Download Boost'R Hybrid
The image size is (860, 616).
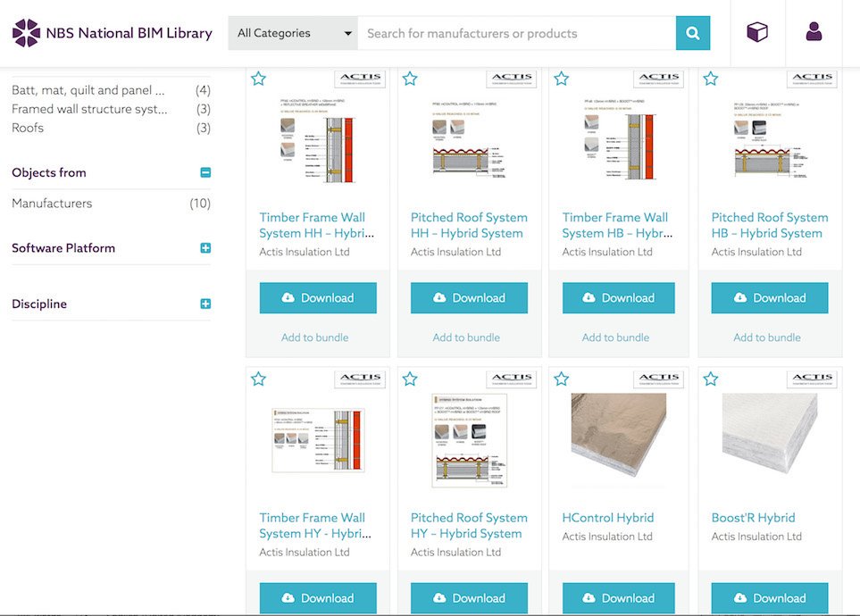click(770, 598)
